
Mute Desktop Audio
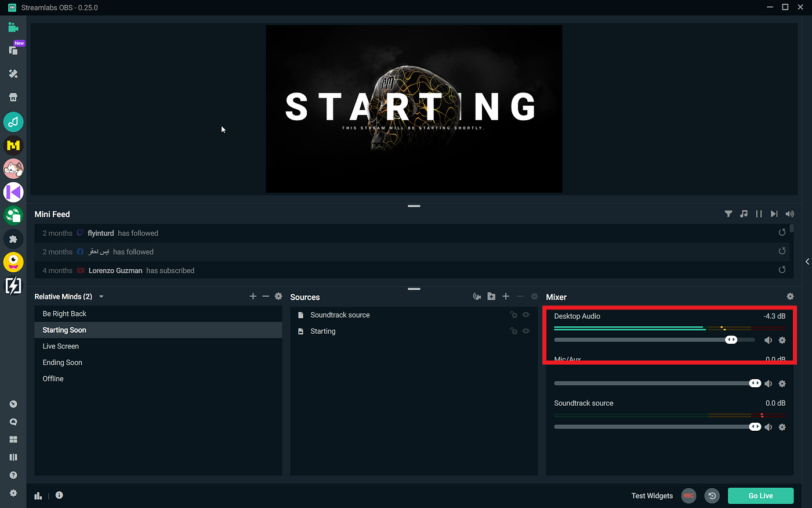point(768,340)
